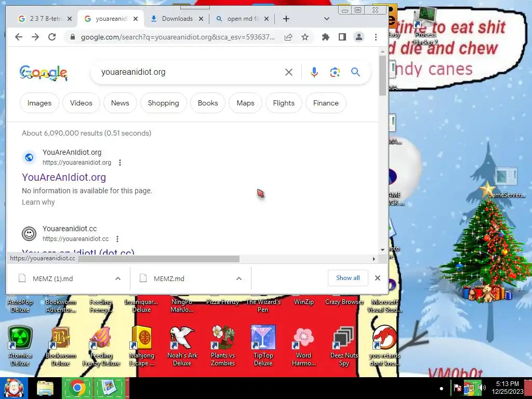Close the youareanidiot tab

click(x=136, y=19)
